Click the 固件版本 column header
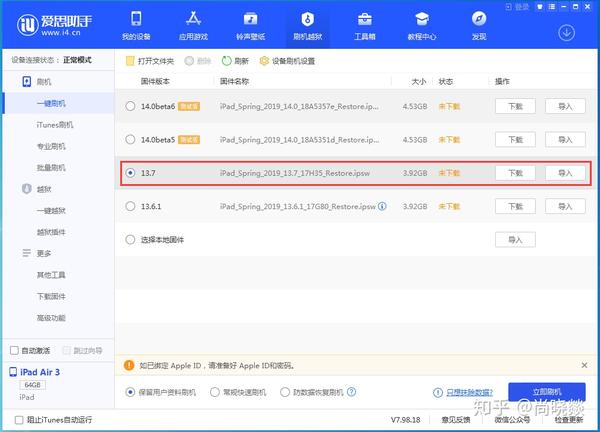Screen dimensions: 600x432 tap(155, 81)
